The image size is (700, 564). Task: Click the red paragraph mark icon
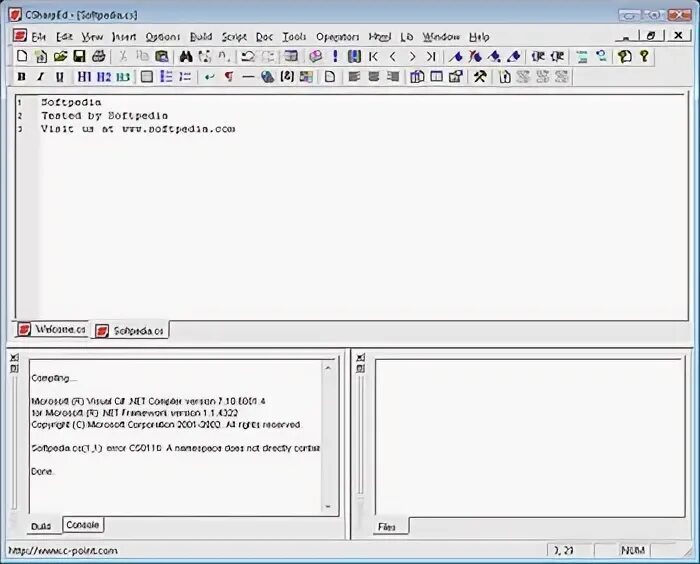tap(229, 77)
